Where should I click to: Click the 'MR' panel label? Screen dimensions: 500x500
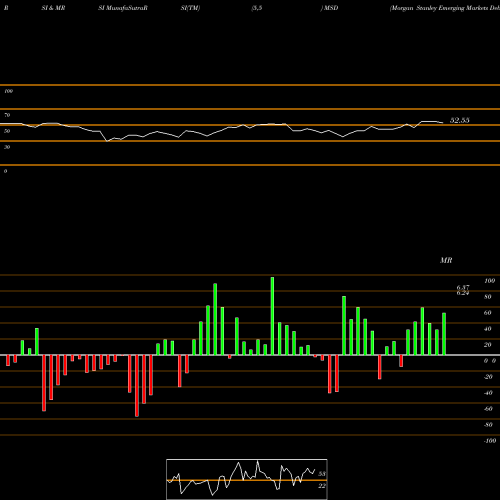tap(446, 260)
